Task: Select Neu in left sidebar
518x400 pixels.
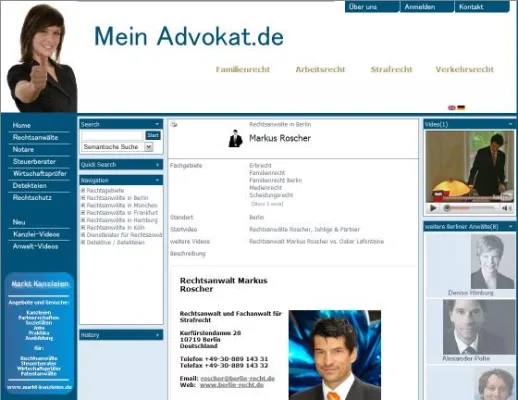Action: pos(19,222)
